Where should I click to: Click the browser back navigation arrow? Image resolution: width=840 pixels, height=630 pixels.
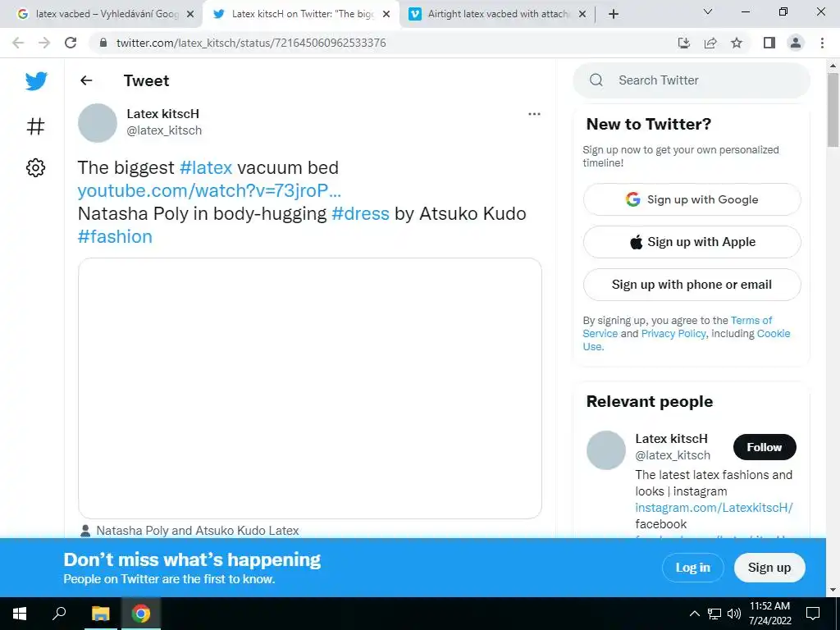click(x=18, y=43)
